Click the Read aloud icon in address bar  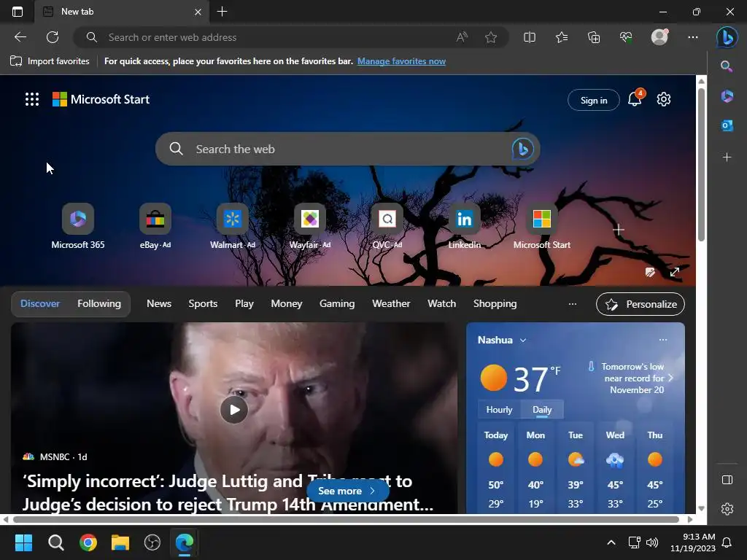point(462,37)
